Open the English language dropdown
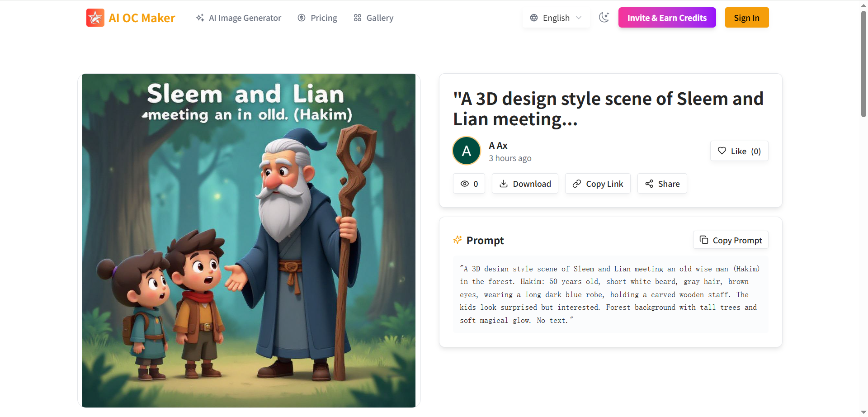Image resolution: width=868 pixels, height=417 pixels. (556, 18)
